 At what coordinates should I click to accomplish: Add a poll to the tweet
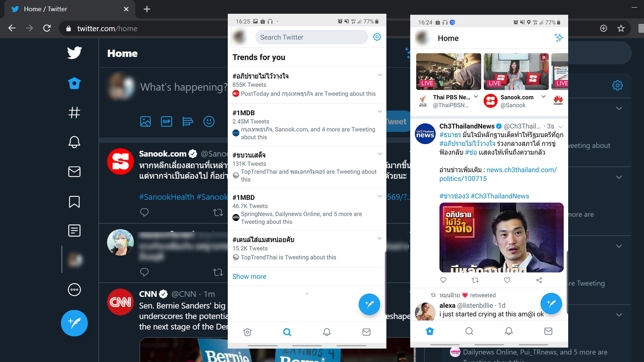pyautogui.click(x=187, y=121)
